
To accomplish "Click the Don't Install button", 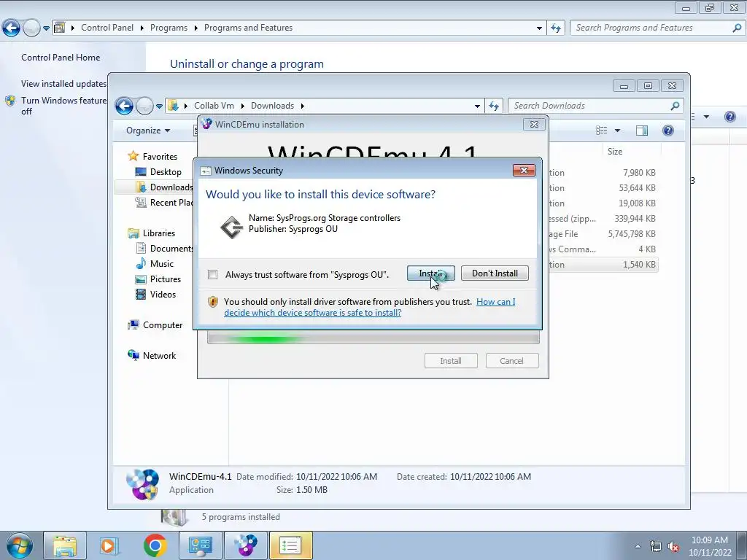I will coord(495,273).
